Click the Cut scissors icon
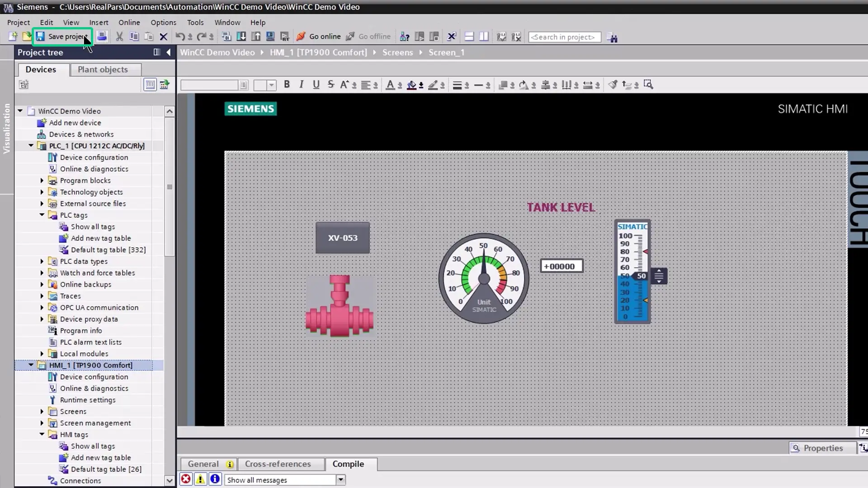This screenshot has width=868, height=488. (x=119, y=37)
